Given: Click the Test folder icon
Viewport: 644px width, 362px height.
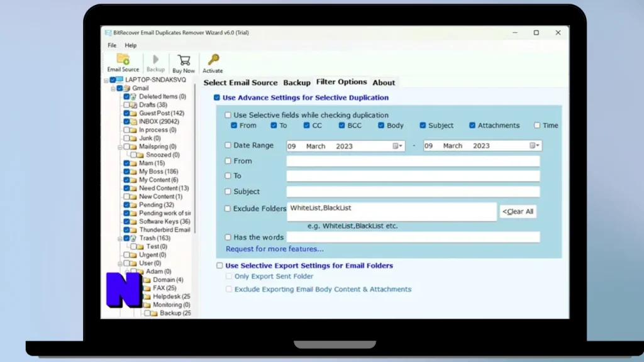Looking at the screenshot, I should pos(140,246).
